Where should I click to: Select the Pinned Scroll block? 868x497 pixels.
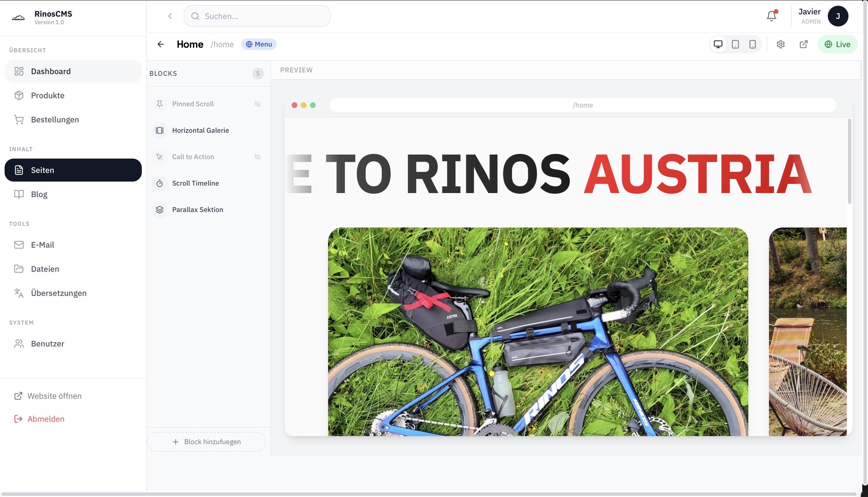click(208, 104)
